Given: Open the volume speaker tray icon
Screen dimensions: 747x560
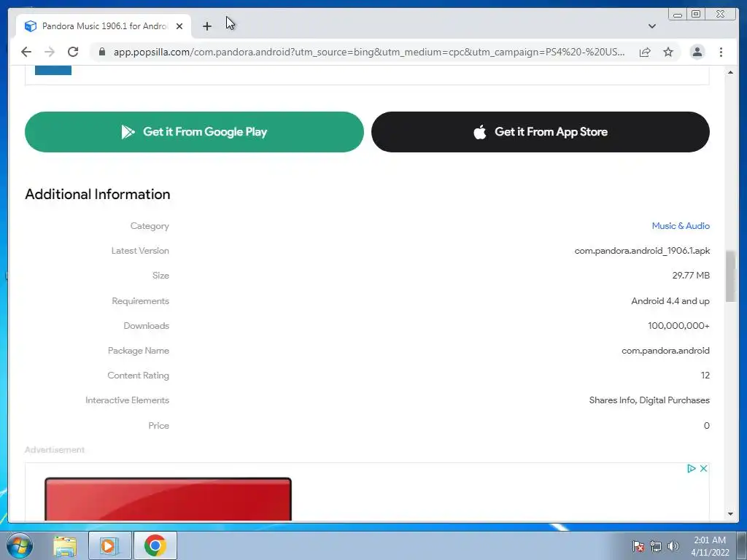Looking at the screenshot, I should coord(673,546).
